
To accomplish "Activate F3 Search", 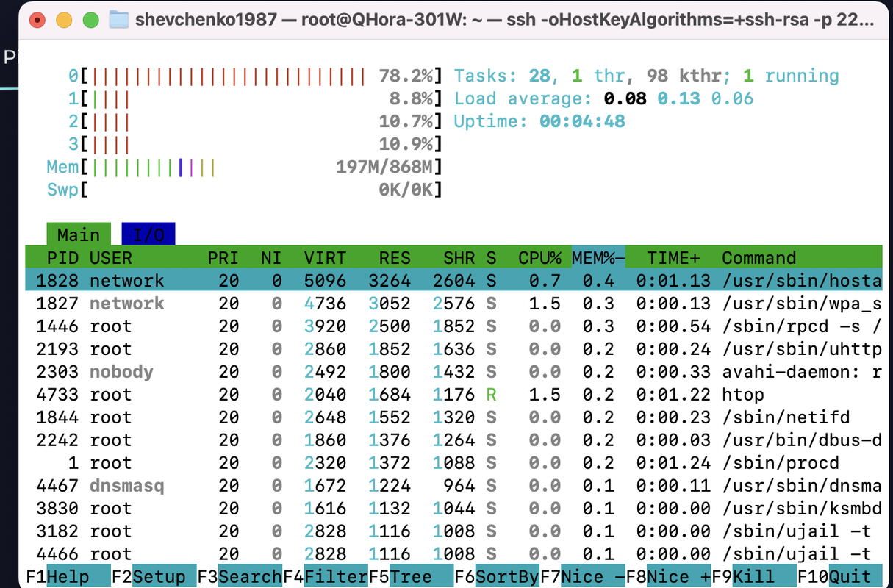I will tap(240, 576).
